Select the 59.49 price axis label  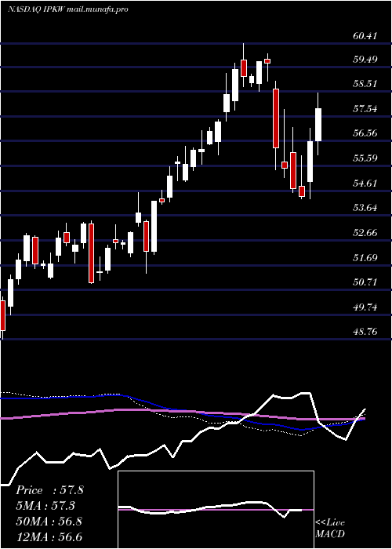pos(365,59)
